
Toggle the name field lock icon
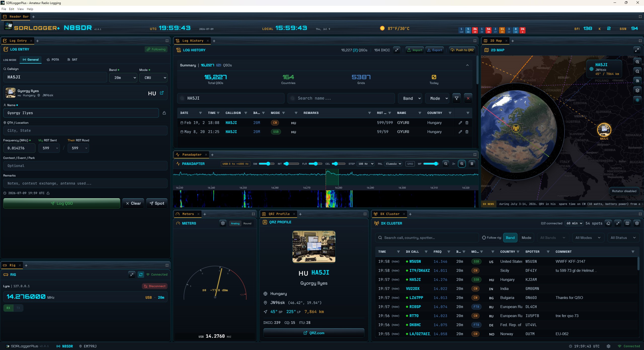point(164,113)
